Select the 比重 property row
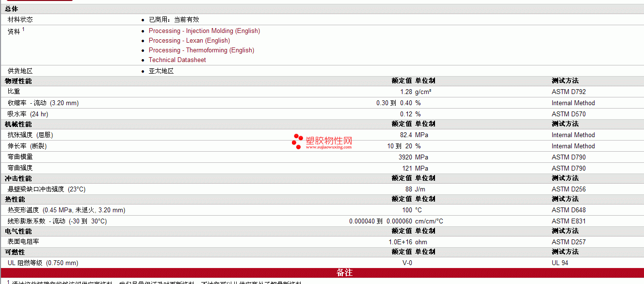The width and height of the screenshot is (644, 284). pyautogui.click(x=322, y=92)
